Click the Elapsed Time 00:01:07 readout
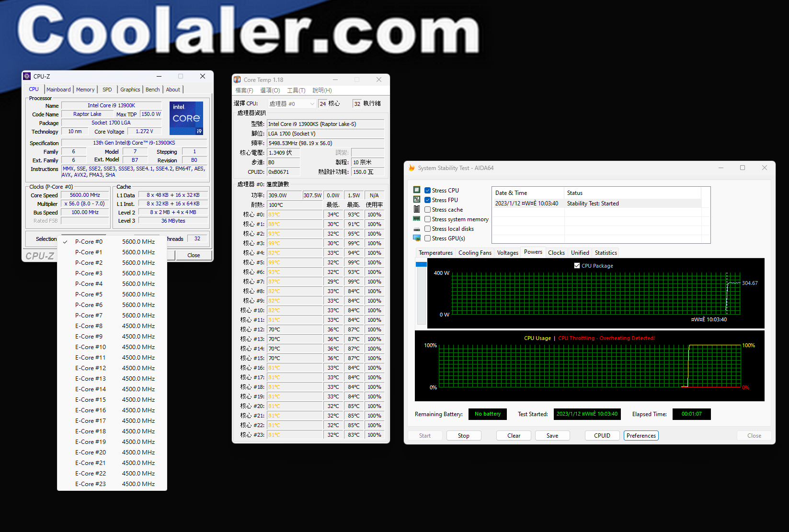789x532 pixels. pyautogui.click(x=691, y=414)
